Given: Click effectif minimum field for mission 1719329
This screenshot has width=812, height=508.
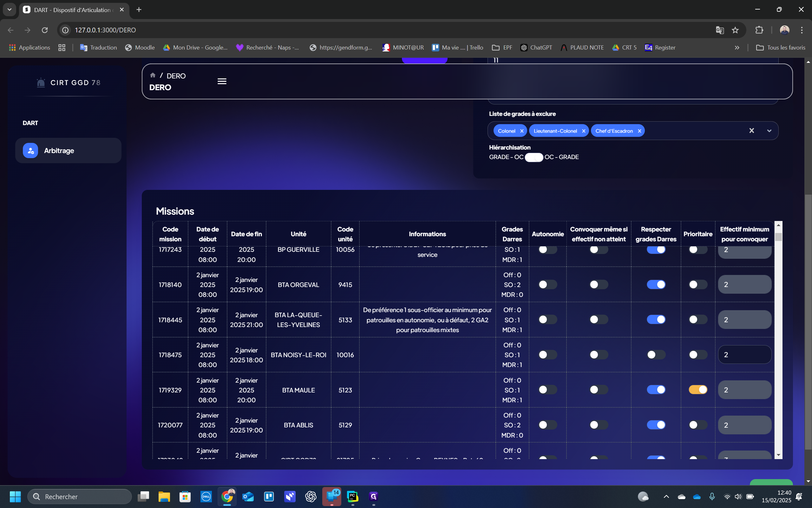Looking at the screenshot, I should point(744,390).
